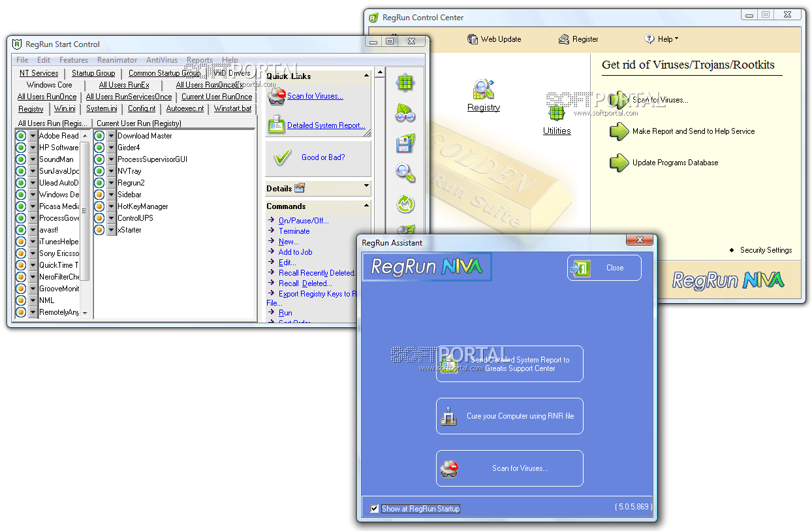Click the Add to Job command link
The width and height of the screenshot is (812, 531).
pyautogui.click(x=296, y=252)
